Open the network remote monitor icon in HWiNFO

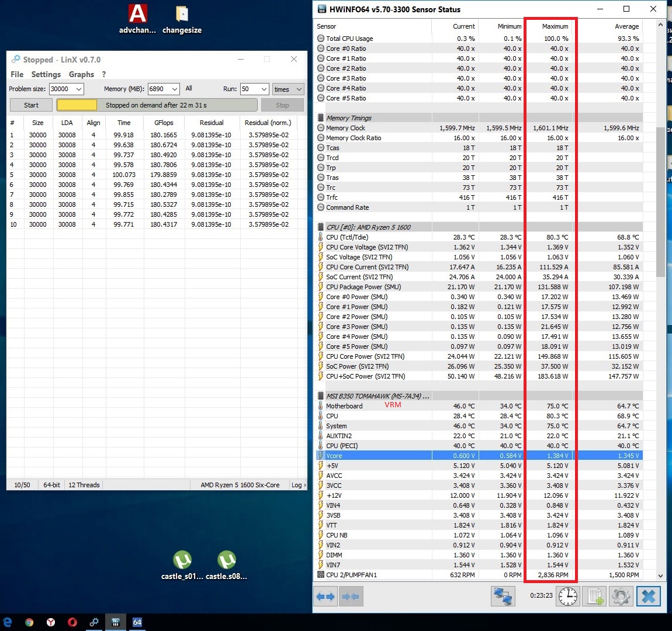coord(503,597)
